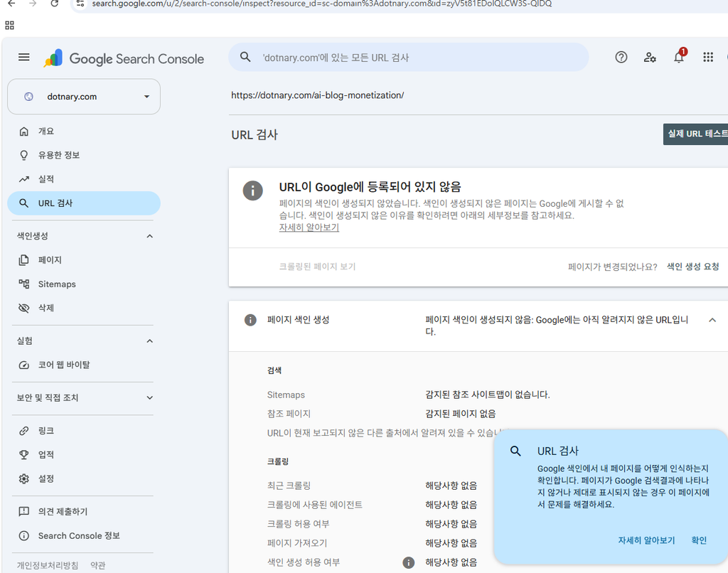728x573 pixels.
Task: Click 자세히 알아보기 in URL 검사 popup
Action: pyautogui.click(x=646, y=540)
